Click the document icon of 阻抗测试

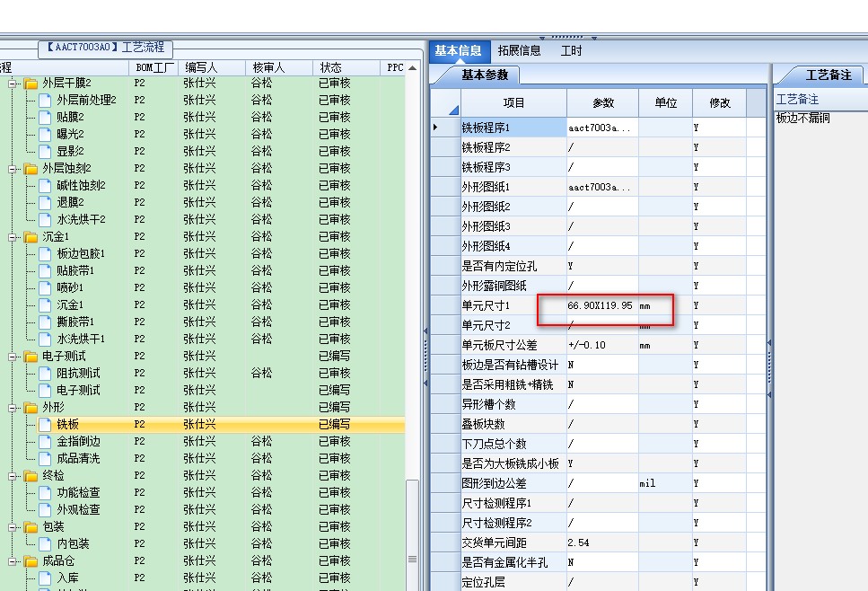pyautogui.click(x=46, y=374)
